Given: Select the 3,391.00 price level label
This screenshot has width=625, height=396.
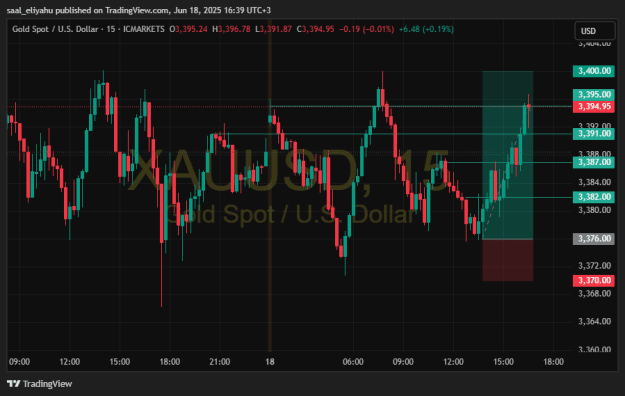Looking at the screenshot, I should (x=594, y=134).
